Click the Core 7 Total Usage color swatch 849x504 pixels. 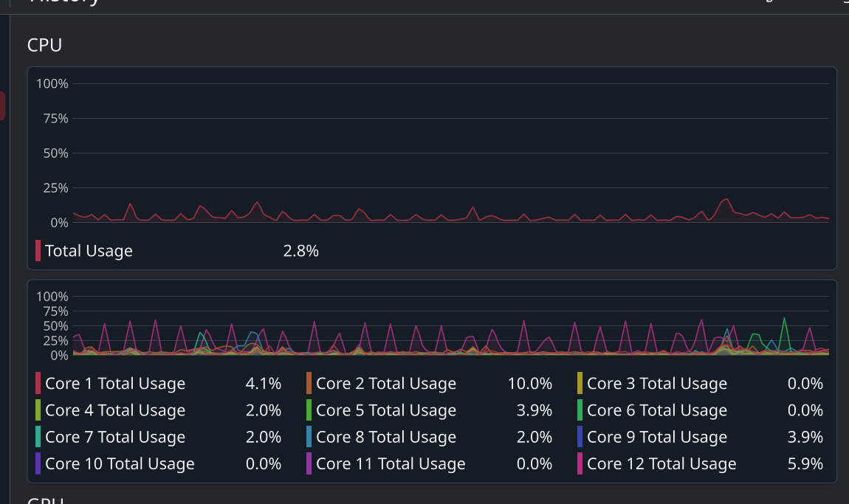(38, 437)
